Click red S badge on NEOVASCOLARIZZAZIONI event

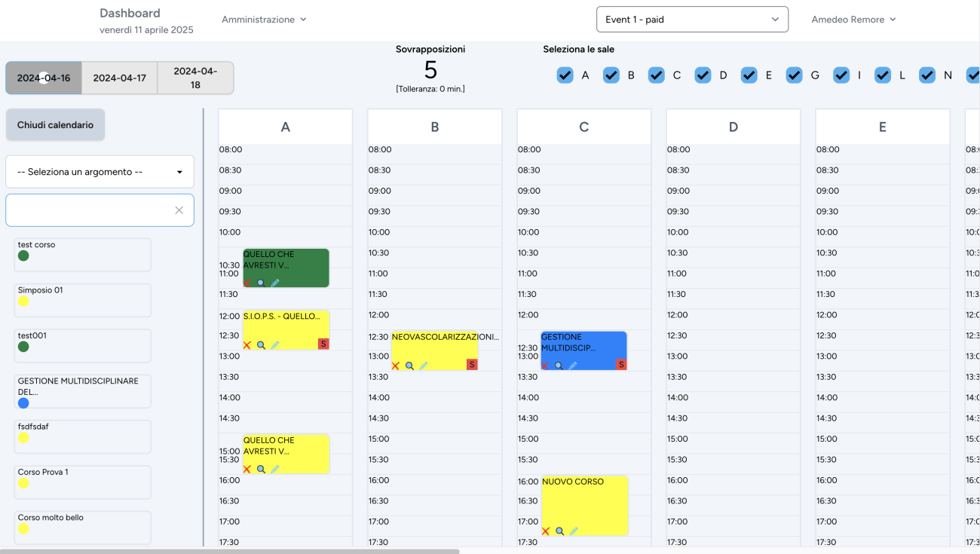pyautogui.click(x=472, y=365)
